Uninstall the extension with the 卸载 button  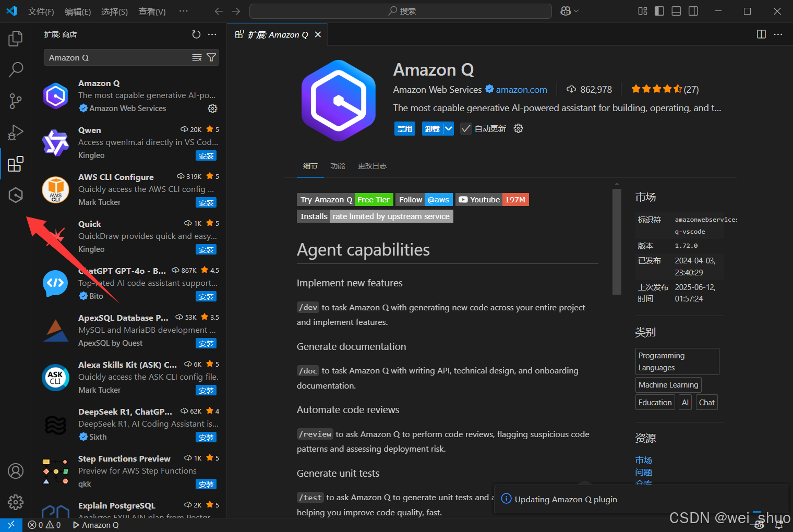click(x=432, y=128)
